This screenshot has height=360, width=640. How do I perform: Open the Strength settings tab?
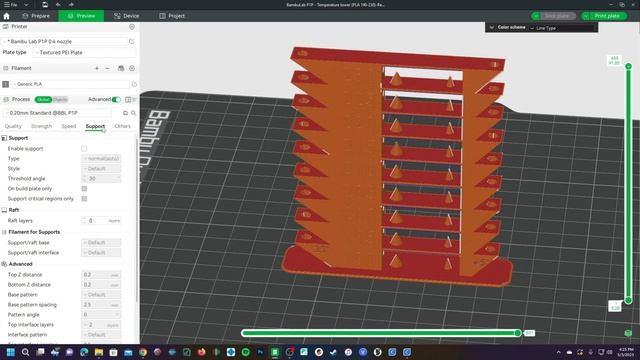41,126
